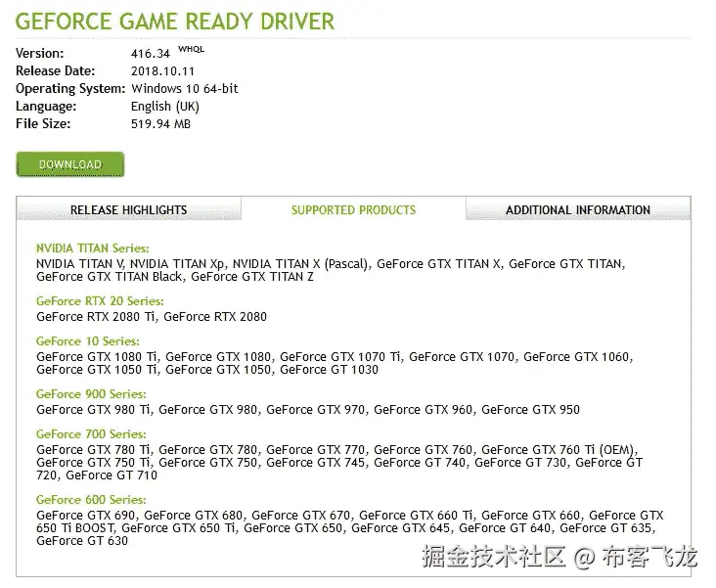
Task: Click GeForce GTX 690 entry
Action: click(86, 516)
